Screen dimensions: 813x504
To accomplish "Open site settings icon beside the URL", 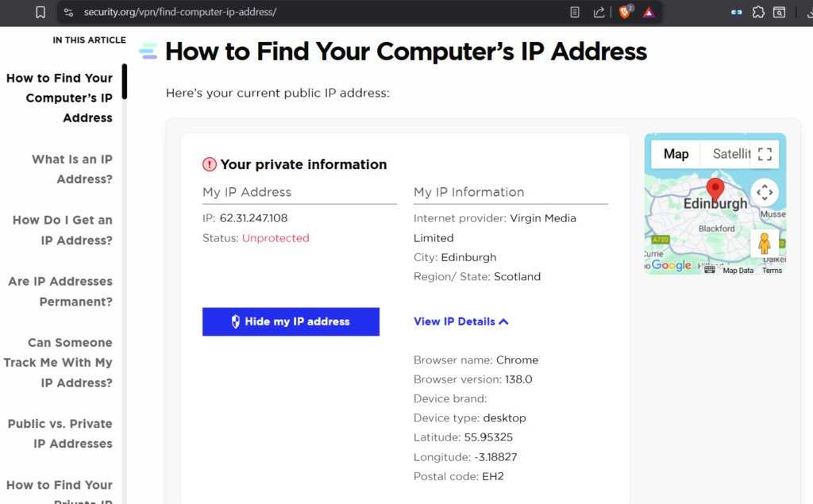I will click(68, 13).
